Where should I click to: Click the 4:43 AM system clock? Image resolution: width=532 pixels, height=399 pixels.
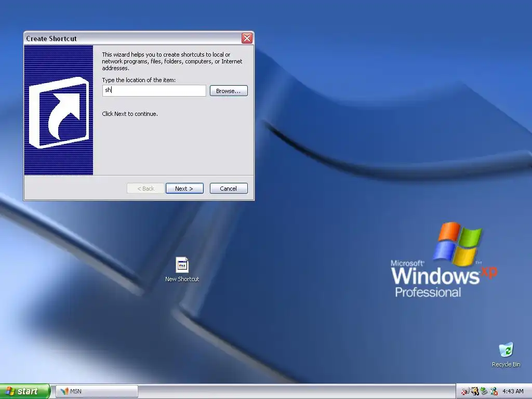pos(513,391)
